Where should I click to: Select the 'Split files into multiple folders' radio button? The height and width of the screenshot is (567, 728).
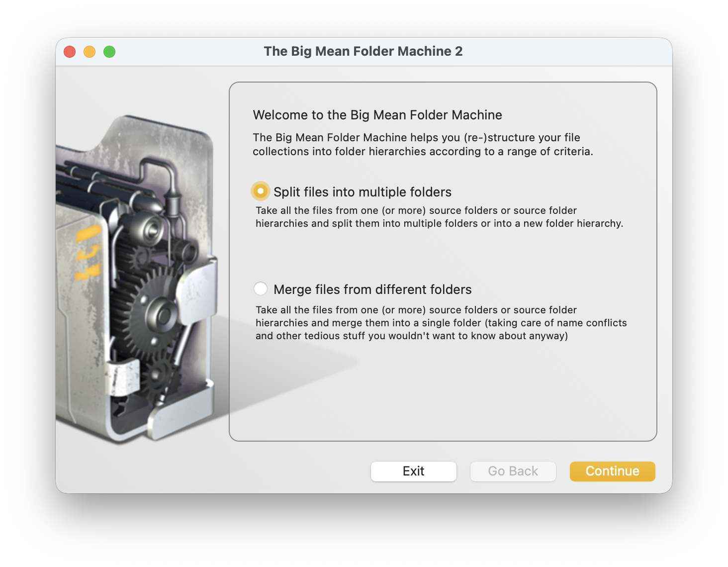tap(261, 191)
